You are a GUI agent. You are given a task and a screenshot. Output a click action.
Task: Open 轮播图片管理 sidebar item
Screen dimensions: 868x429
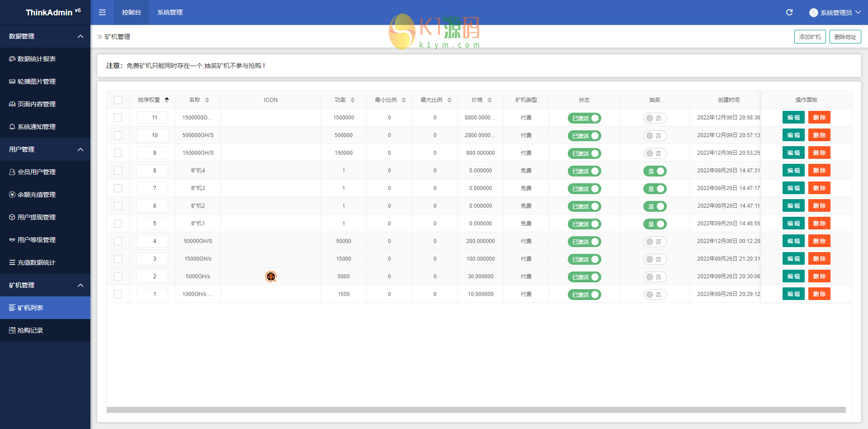[x=45, y=81]
